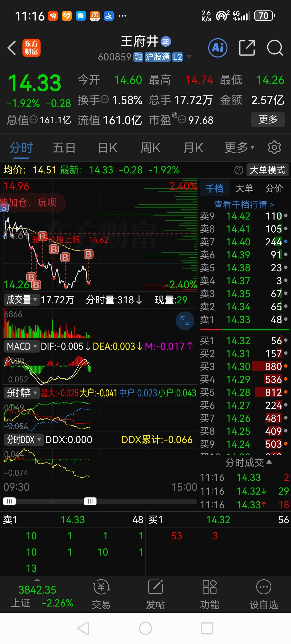Tap the 买9 14.24 503 row
Viewport: 291px width, 644px height.
(x=244, y=444)
